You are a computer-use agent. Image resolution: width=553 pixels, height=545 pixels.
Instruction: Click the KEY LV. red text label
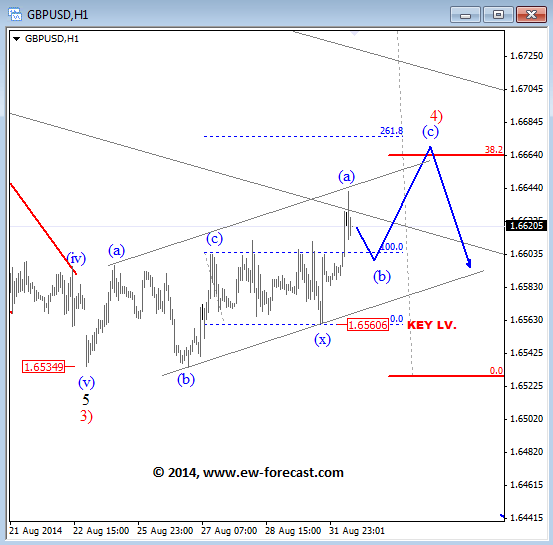(432, 325)
